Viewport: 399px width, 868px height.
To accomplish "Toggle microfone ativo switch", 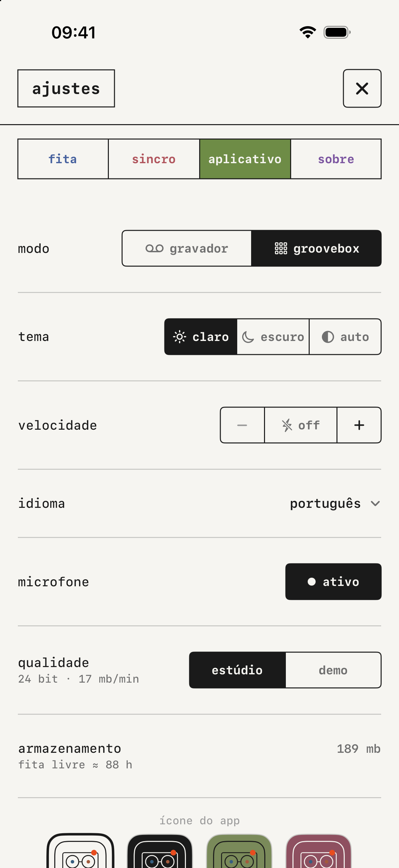I will 333,582.
